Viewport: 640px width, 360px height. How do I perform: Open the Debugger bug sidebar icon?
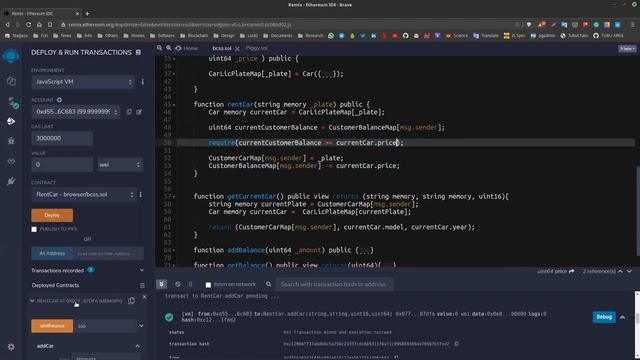tap(11, 141)
